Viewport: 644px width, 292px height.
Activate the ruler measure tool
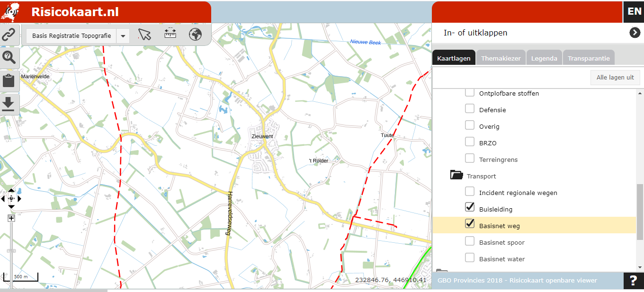pos(170,34)
